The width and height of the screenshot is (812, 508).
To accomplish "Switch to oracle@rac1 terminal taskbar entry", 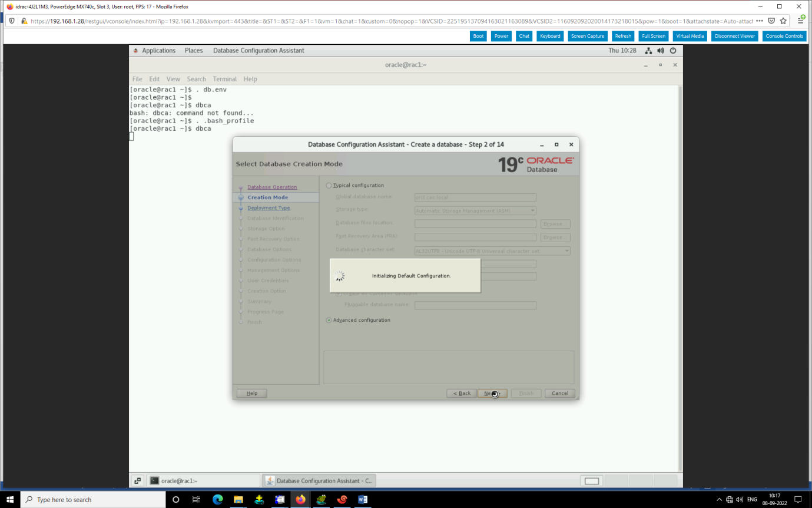I will (x=203, y=481).
